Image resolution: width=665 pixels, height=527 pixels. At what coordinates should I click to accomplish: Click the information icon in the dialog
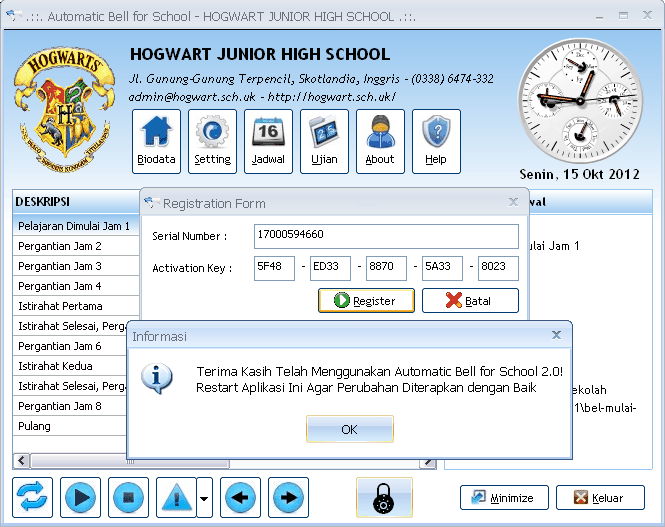coord(157,378)
